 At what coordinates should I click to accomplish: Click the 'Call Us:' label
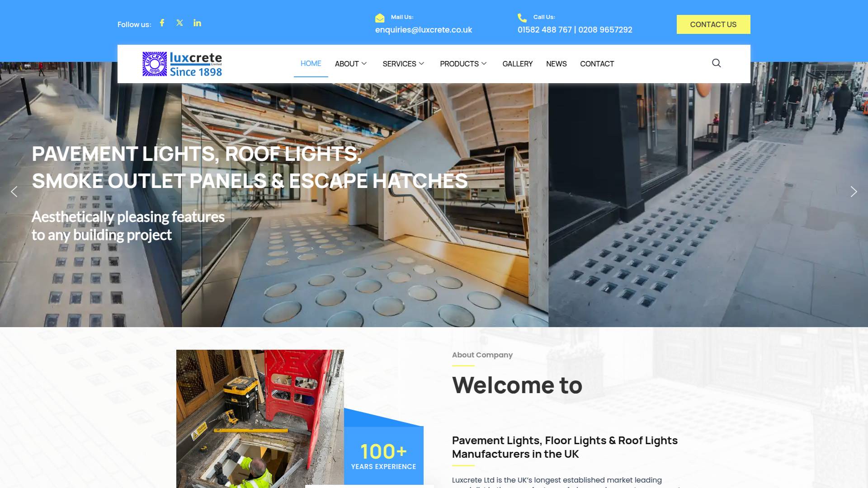pos(544,17)
